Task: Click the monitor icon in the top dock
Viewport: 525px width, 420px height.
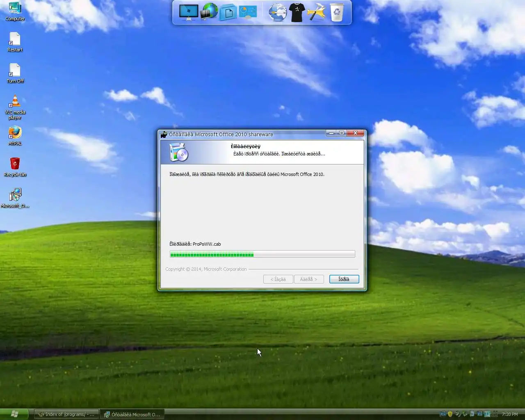Action: (189, 12)
